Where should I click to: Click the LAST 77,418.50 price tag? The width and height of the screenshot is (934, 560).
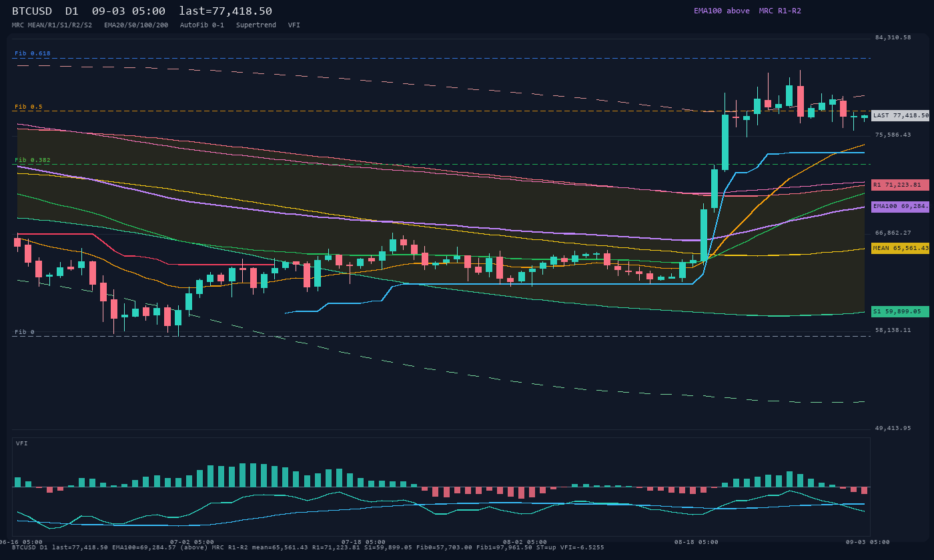tap(900, 115)
